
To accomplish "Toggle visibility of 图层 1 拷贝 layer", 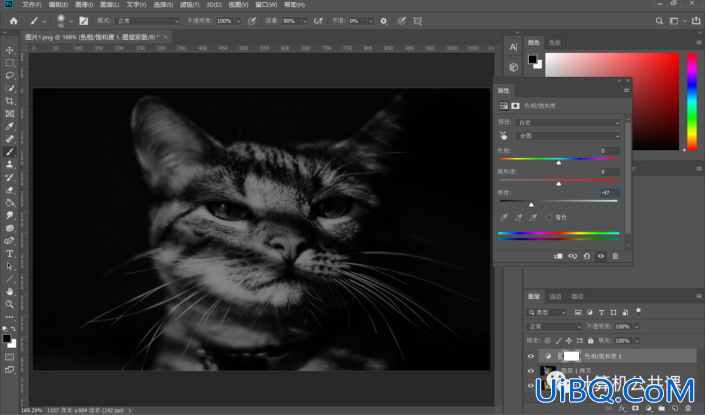I will point(531,371).
